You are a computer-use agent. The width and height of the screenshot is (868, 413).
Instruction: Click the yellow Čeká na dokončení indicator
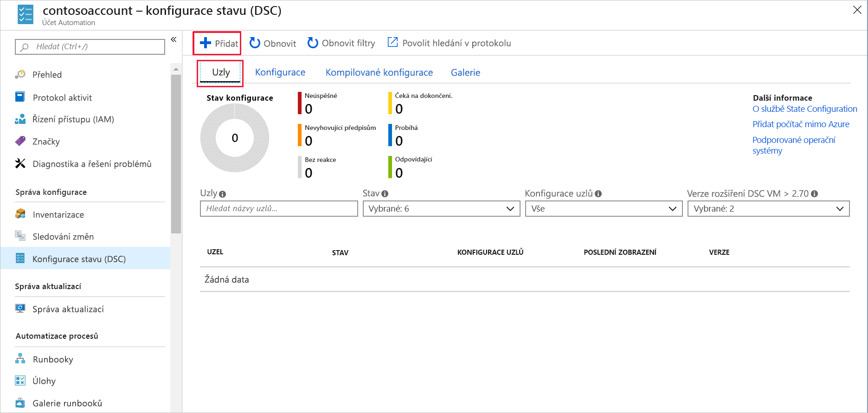[x=390, y=103]
